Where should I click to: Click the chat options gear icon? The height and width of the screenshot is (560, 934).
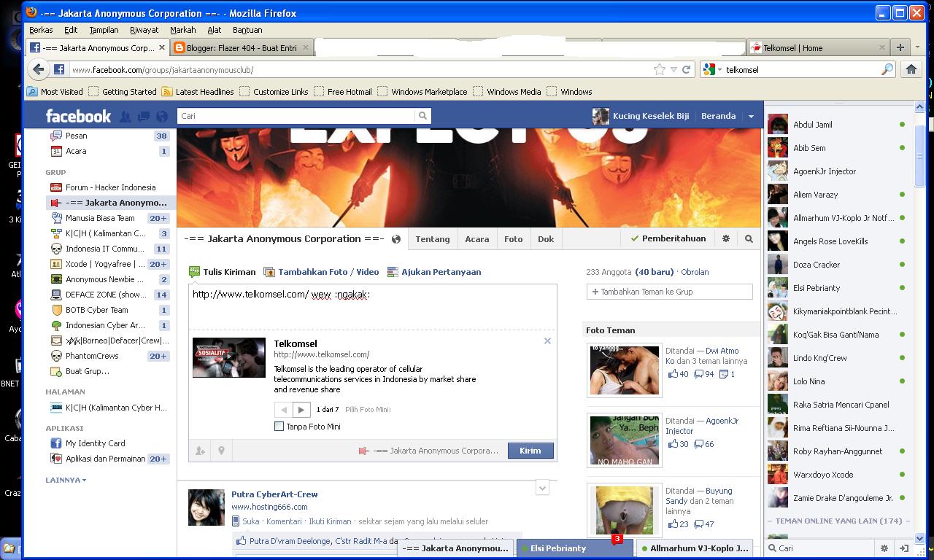884,548
